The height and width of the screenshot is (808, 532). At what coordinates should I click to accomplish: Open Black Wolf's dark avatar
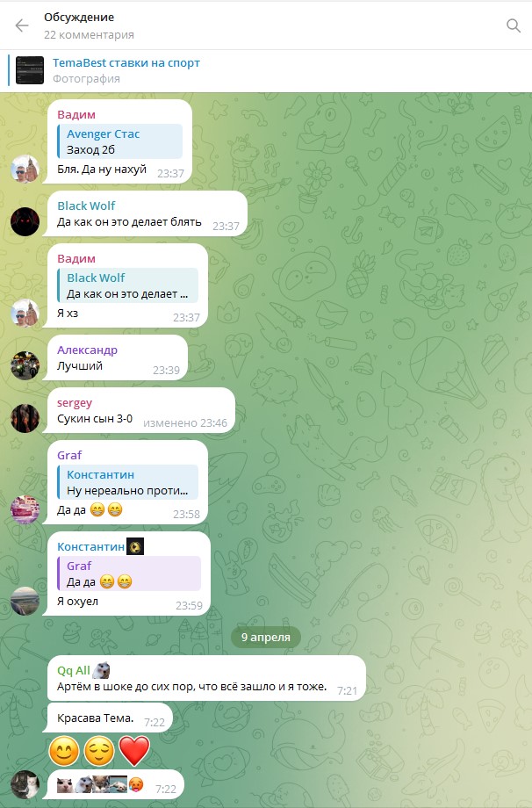coord(25,221)
